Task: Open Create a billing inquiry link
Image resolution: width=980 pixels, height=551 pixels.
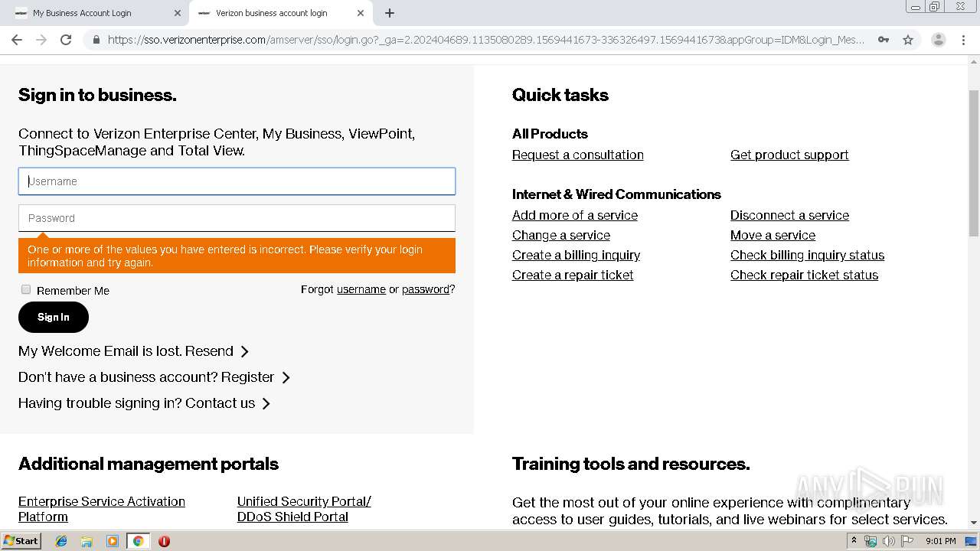Action: (576, 255)
